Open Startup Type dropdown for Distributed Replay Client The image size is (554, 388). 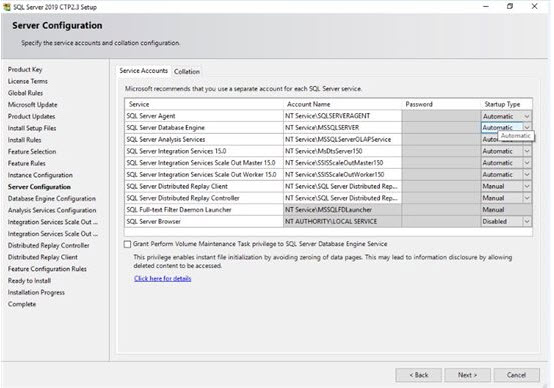tap(526, 186)
